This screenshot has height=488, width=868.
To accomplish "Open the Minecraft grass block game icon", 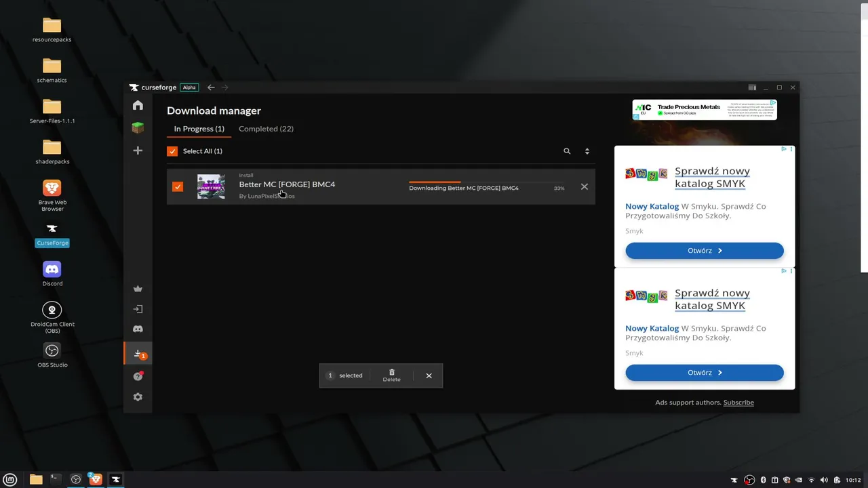I will (138, 127).
